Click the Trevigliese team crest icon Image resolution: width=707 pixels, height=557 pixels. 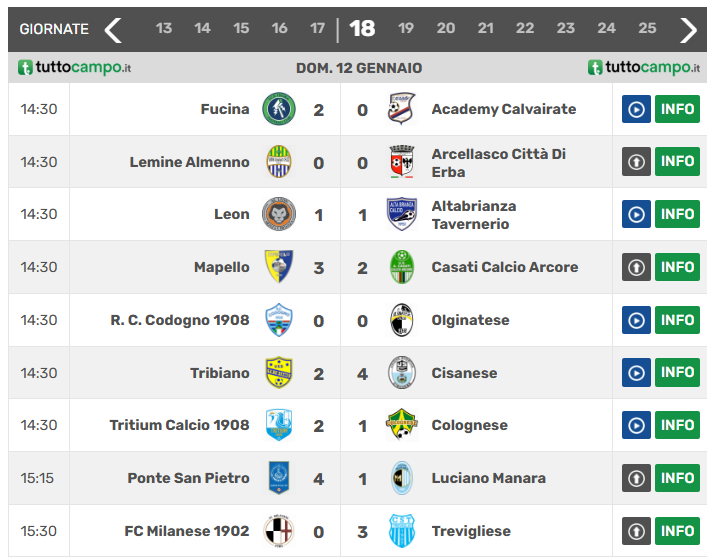point(401,531)
